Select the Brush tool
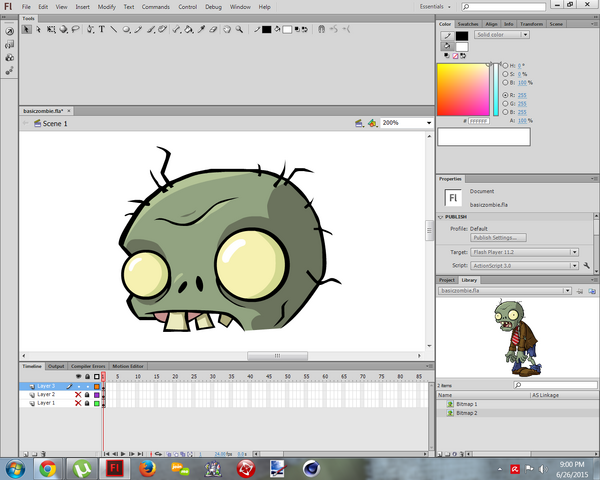Image resolution: width=600 pixels, height=480 pixels. pos(151,29)
